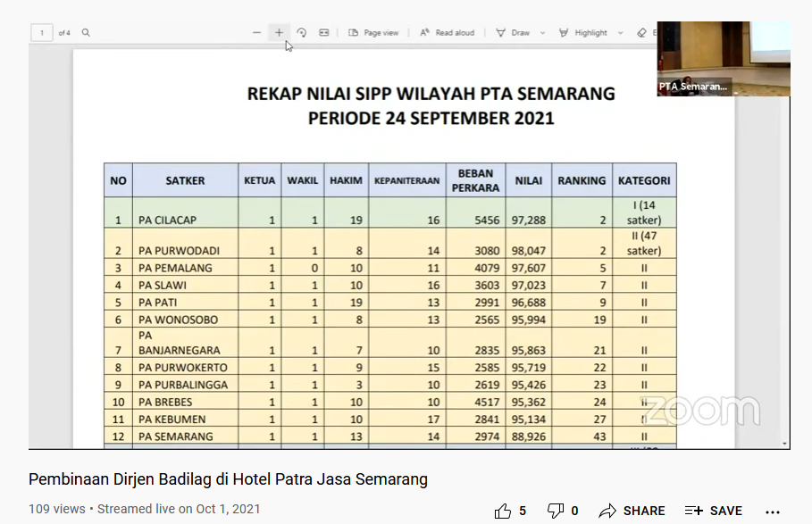Select the Draw tool
This screenshot has height=524, width=812.
[513, 33]
